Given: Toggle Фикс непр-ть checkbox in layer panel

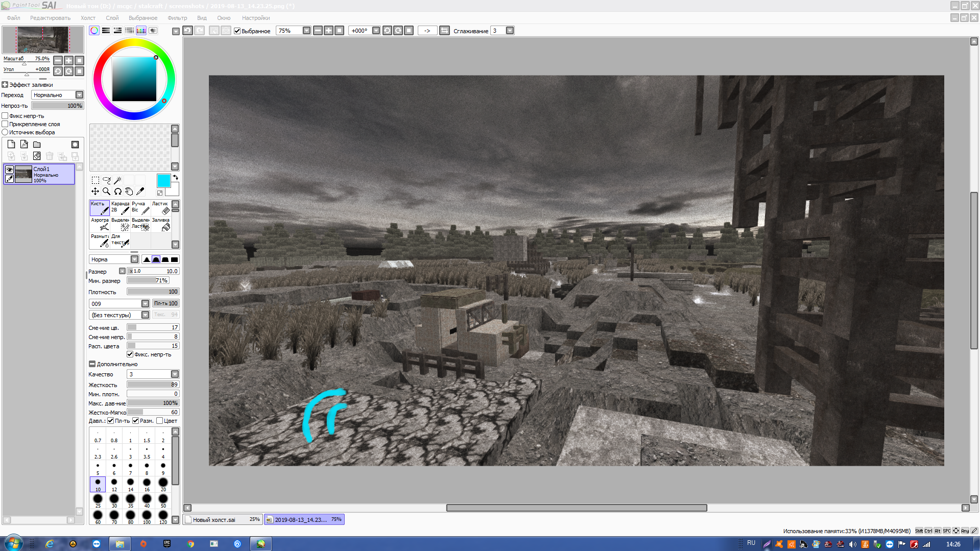Looking at the screenshot, I should 5,116.
